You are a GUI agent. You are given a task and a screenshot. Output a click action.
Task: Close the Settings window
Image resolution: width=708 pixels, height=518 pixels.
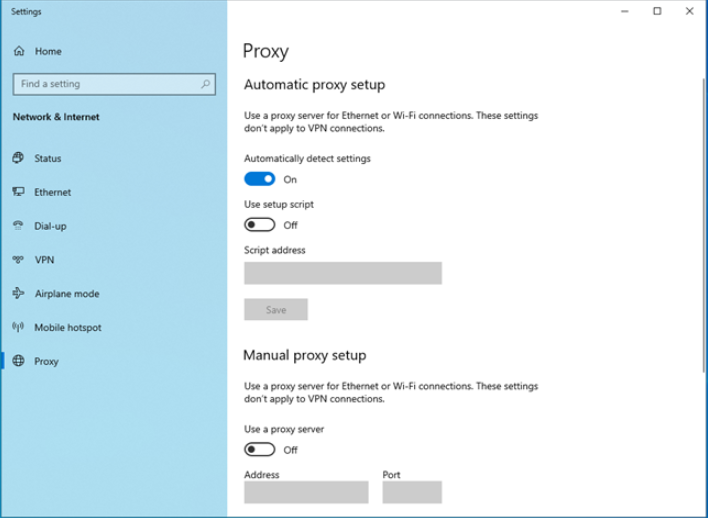[689, 11]
